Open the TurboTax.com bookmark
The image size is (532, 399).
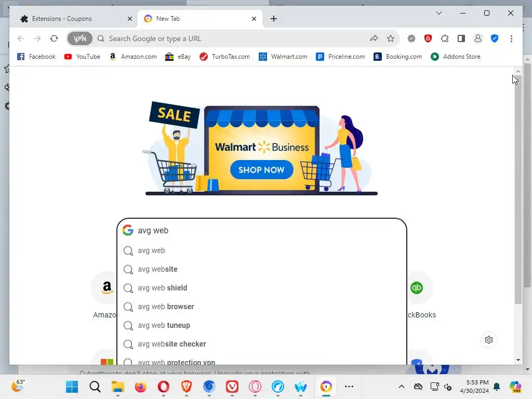coord(225,57)
